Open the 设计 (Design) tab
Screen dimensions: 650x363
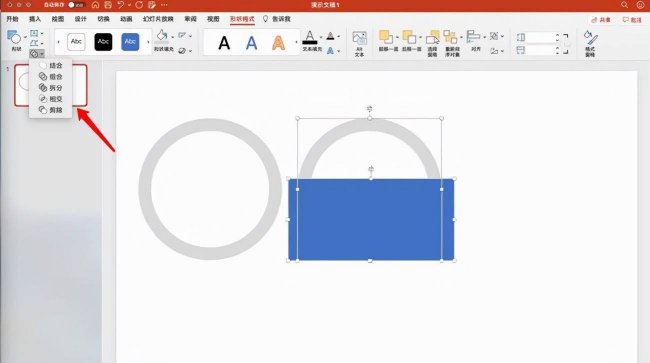(80, 19)
